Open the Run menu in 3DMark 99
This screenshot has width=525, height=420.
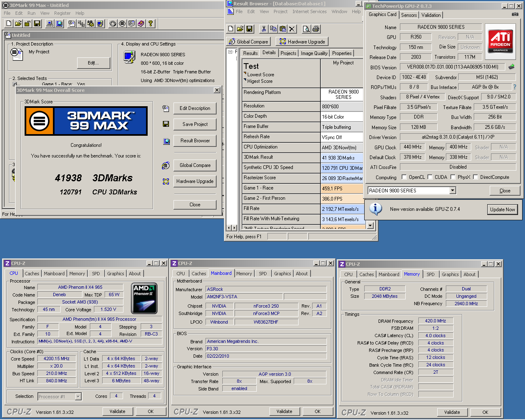tap(32, 13)
